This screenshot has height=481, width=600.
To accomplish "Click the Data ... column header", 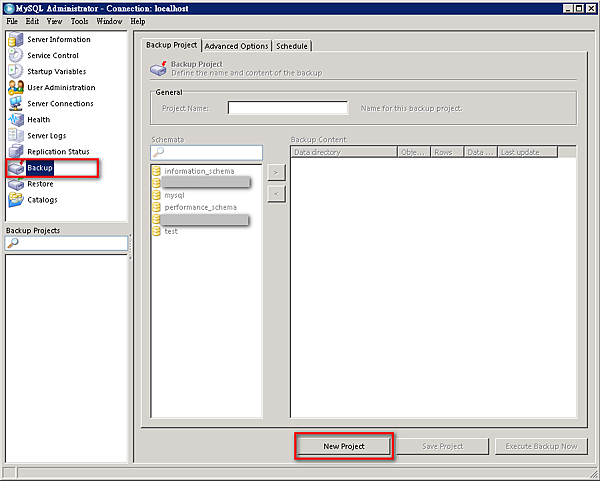I will pyautogui.click(x=481, y=152).
